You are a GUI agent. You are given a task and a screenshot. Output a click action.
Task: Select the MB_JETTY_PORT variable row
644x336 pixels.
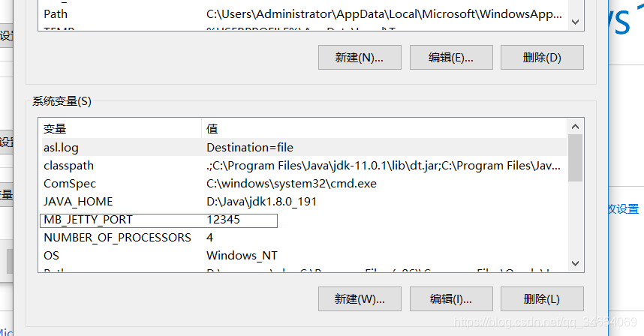(303, 220)
